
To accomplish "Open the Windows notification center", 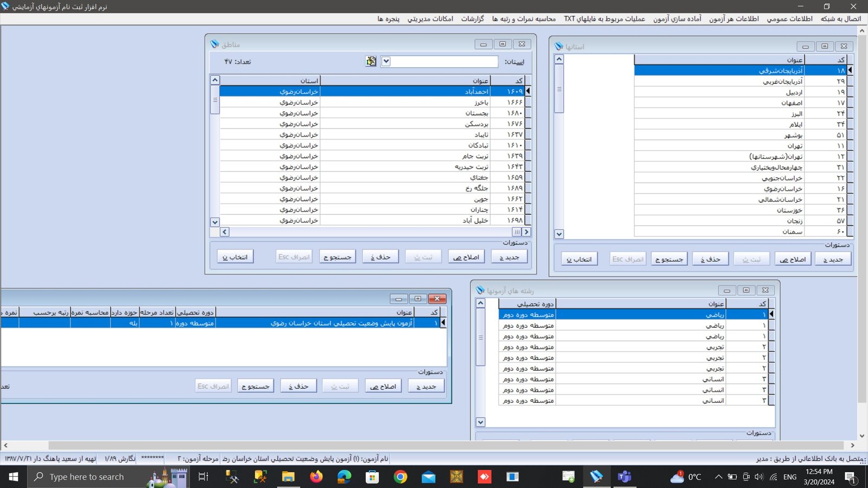I will point(850,477).
